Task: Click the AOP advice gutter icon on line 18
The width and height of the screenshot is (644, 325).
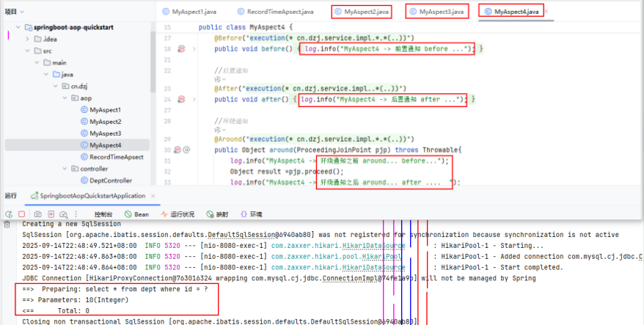Action: point(182,48)
